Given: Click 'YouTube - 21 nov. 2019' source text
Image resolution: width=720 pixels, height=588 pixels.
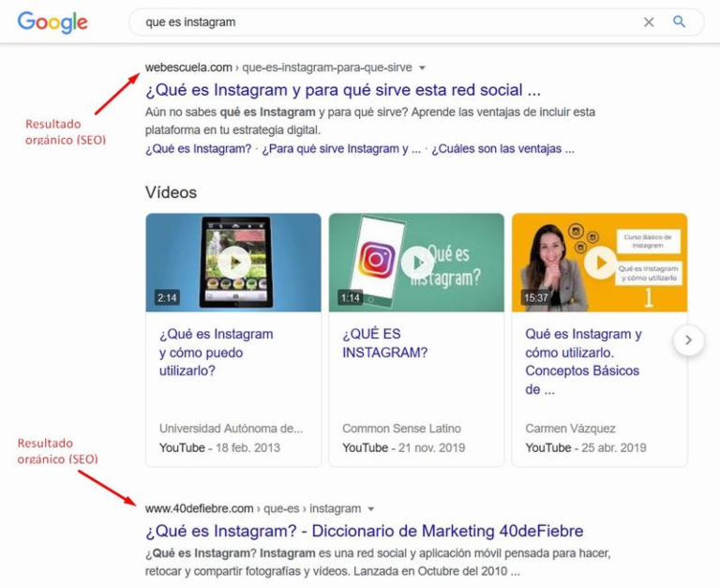Looking at the screenshot, I should (x=404, y=448).
